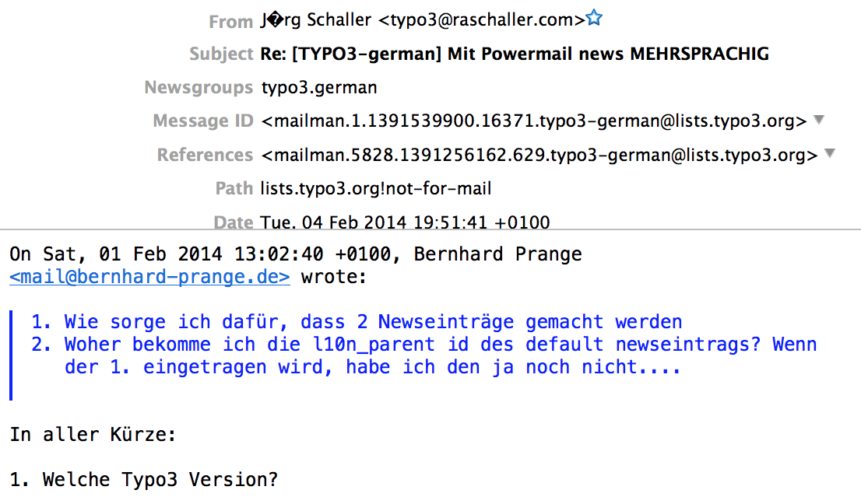861x504 pixels.
Task: Click the 'On Sat, 01 Feb 2014' attribution line
Action: (295, 254)
